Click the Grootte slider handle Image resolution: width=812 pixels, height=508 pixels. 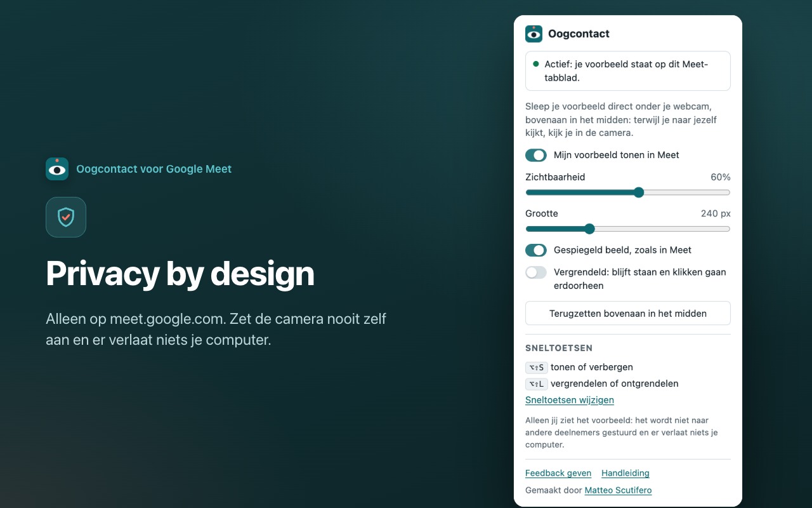[589, 229]
